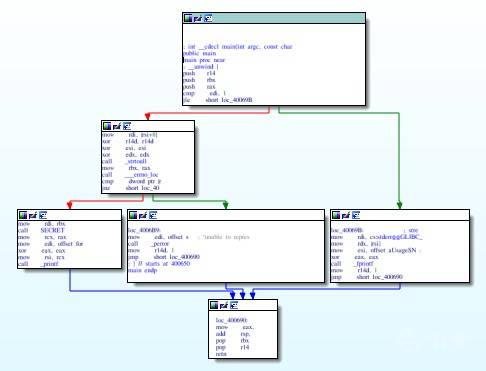Click the 'cmp dword ptr' instruction
The width and height of the screenshot is (486, 371).
click(x=131, y=181)
